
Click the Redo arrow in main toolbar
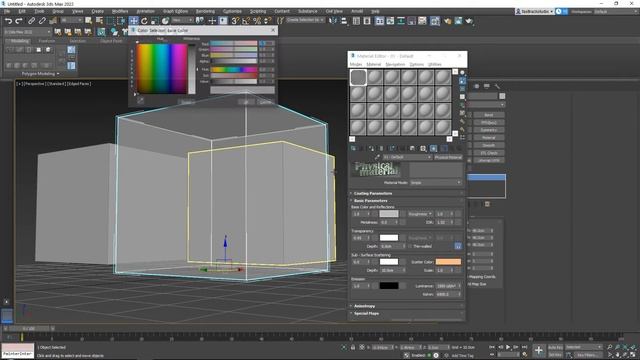point(18,21)
